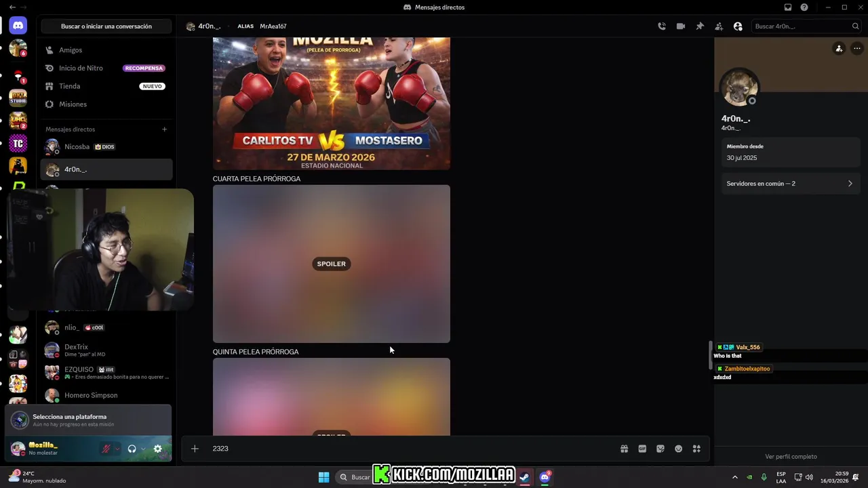Image resolution: width=868 pixels, height=488 pixels.
Task: Create a new DM with plus icon
Action: pyautogui.click(x=164, y=129)
